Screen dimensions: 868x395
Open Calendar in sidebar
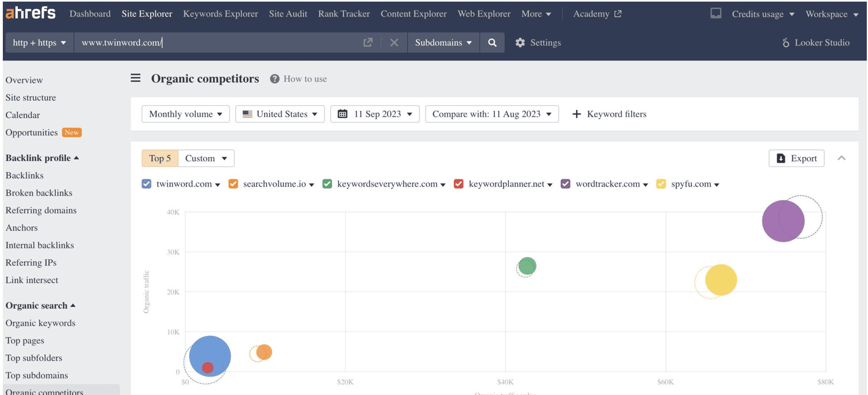(23, 115)
